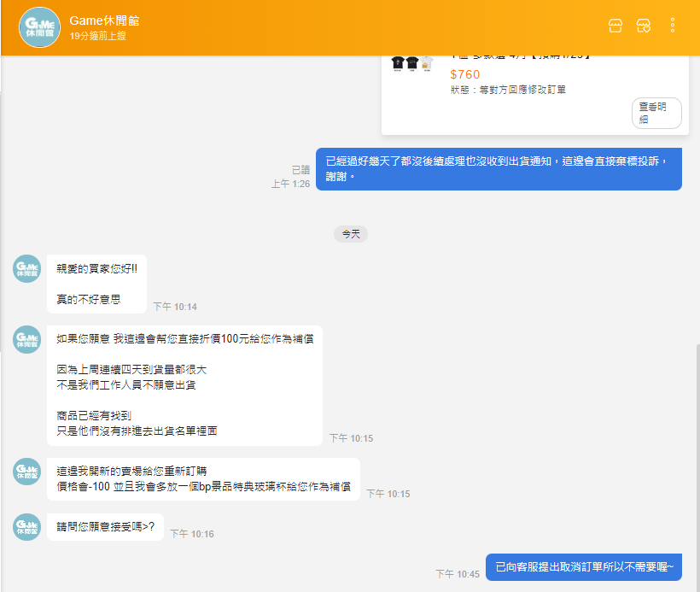Click the chat window vertical scrollbar
The image size is (700, 592).
click(697, 467)
